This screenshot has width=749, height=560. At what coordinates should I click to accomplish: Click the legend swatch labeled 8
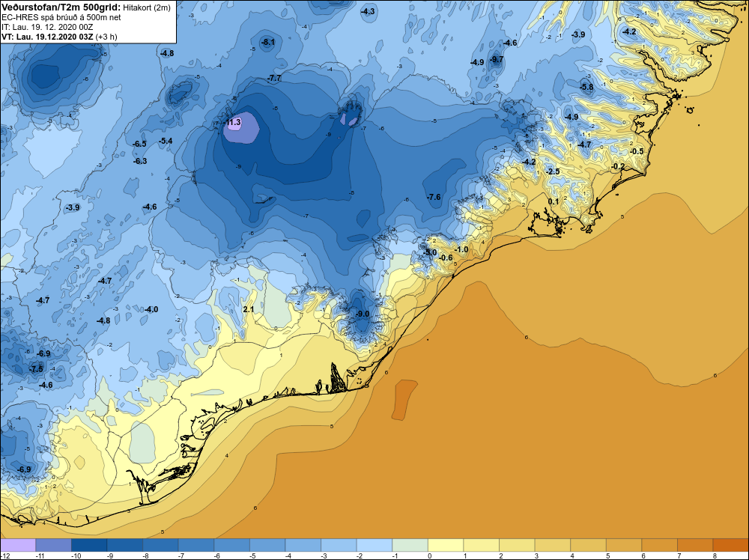pyautogui.click(x=731, y=545)
